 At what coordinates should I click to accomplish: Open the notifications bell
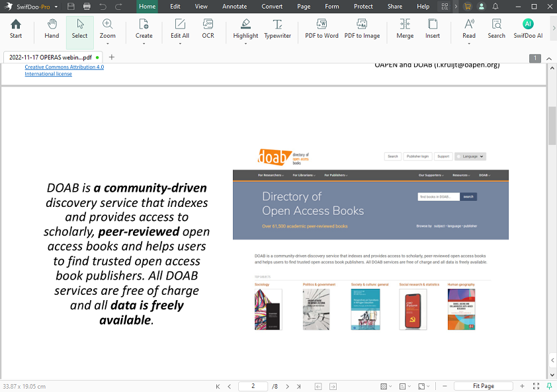click(x=495, y=7)
